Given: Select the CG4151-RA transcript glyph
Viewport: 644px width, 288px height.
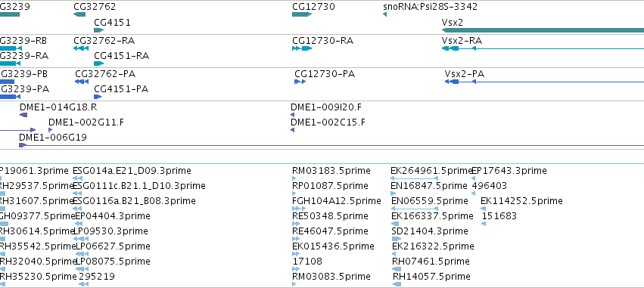Looking at the screenshot, I should click(x=99, y=63).
